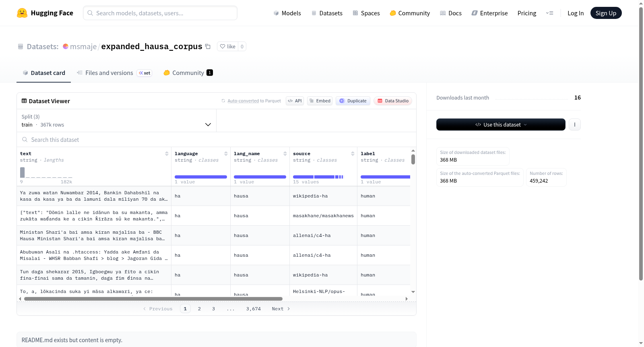This screenshot has height=347, width=644.
Task: Sort the language column
Action: [x=226, y=154]
